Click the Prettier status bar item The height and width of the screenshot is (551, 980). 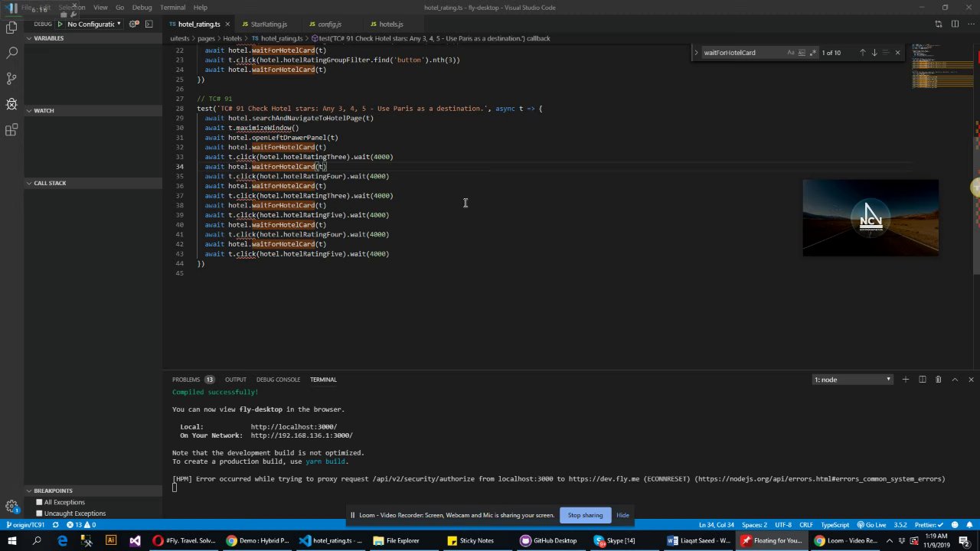[x=929, y=525]
